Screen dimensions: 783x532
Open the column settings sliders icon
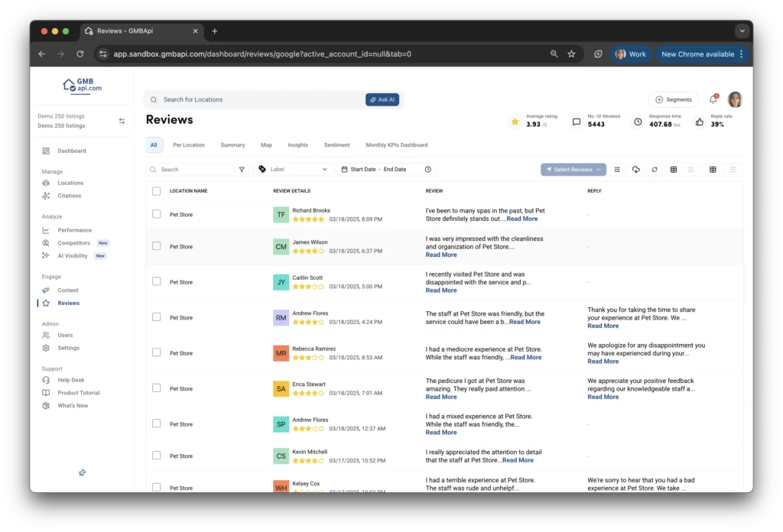tap(617, 170)
